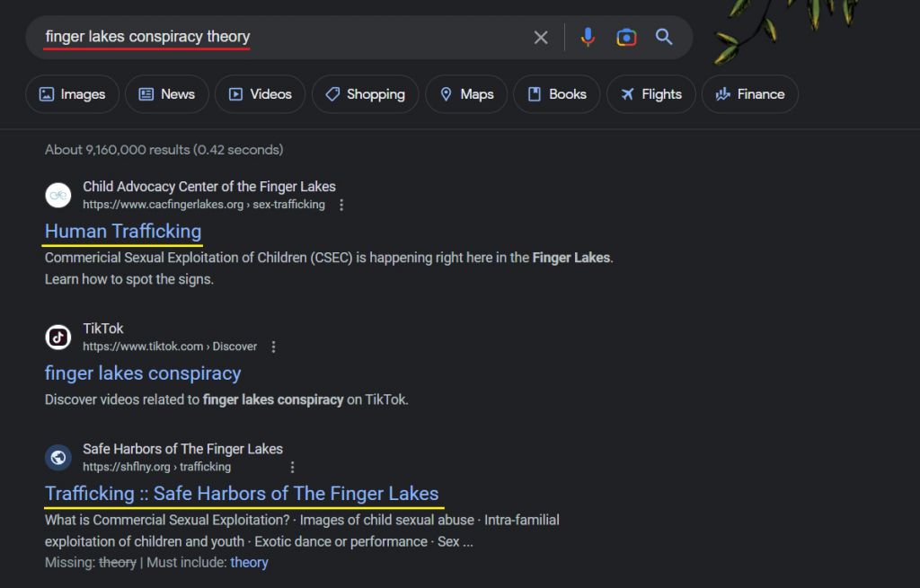Submit search with the magnifying glass icon
This screenshot has width=920, height=588.
[664, 37]
